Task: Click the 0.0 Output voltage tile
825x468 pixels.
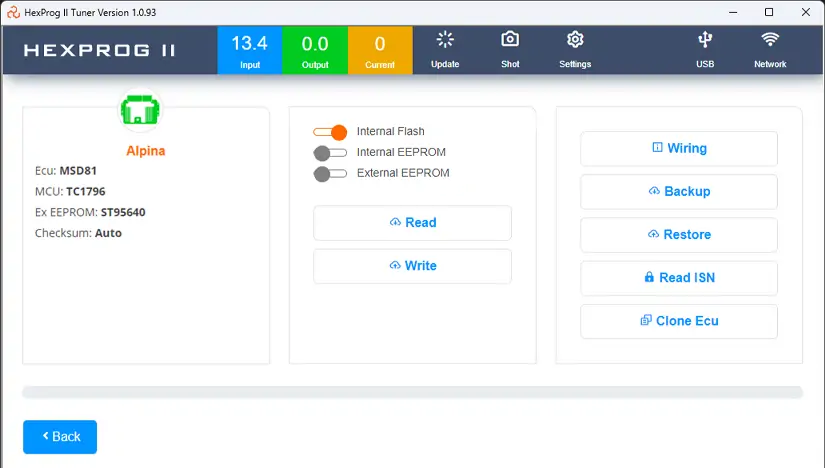Action: click(x=315, y=50)
